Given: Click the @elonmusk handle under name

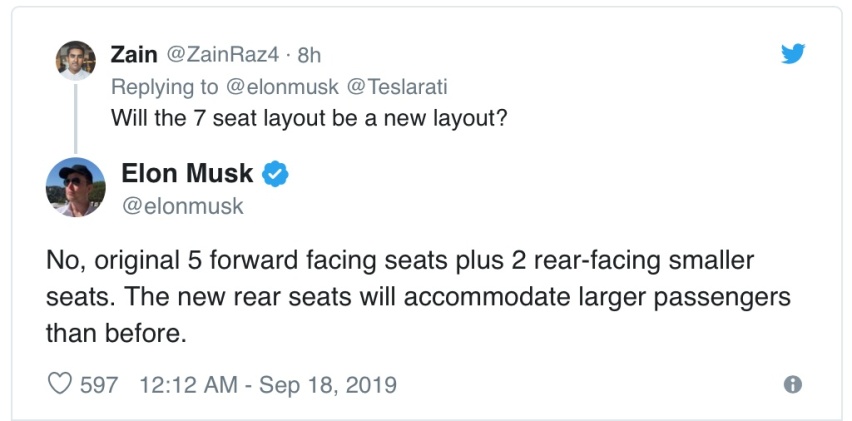Looking at the screenshot, I should [183, 206].
